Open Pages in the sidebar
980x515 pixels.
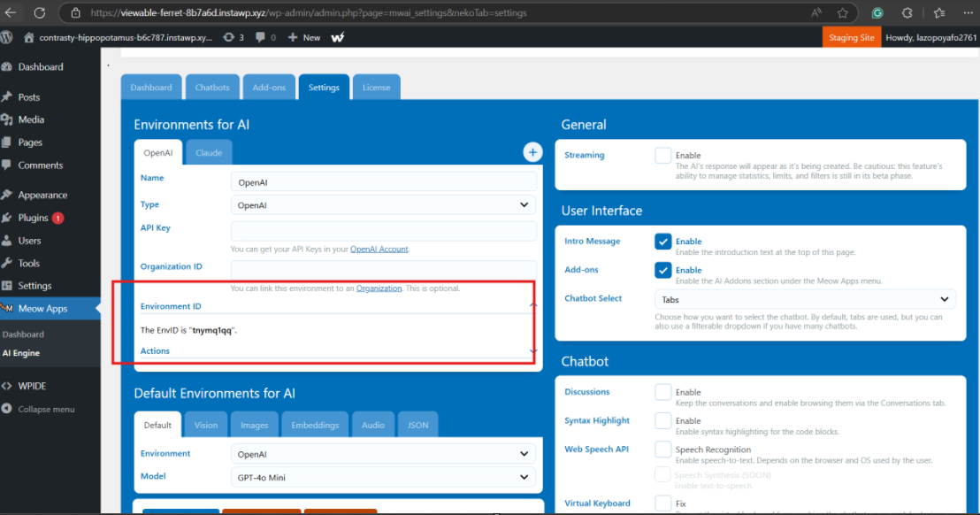pos(30,142)
